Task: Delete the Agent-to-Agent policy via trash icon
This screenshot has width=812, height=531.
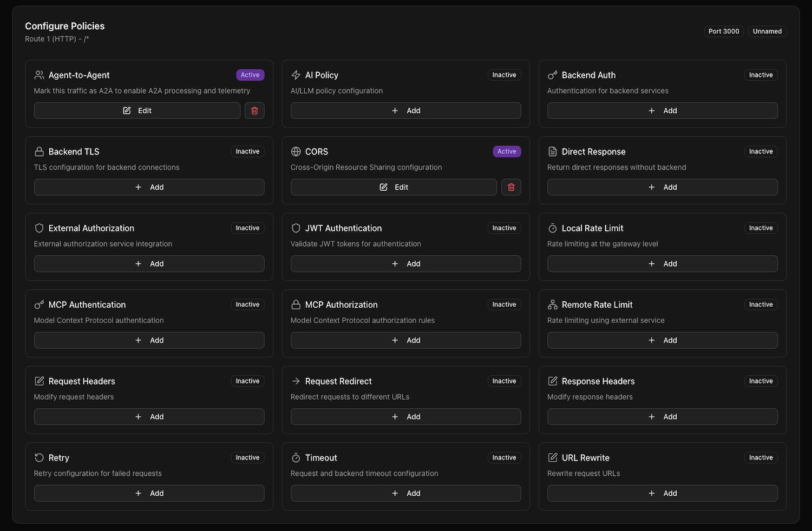Action: coord(254,111)
